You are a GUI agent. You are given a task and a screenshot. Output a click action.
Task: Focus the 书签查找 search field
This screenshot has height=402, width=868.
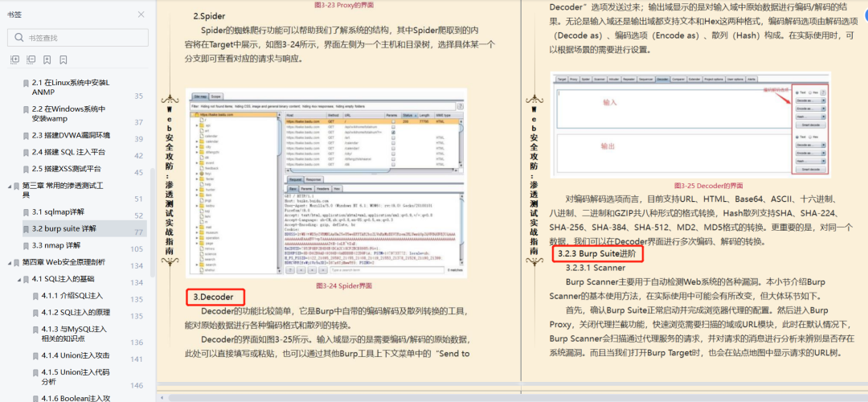pyautogui.click(x=78, y=38)
